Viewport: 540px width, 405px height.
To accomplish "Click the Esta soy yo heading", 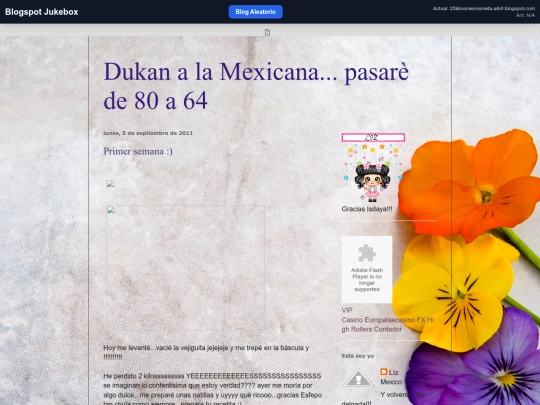I will 357,356.
